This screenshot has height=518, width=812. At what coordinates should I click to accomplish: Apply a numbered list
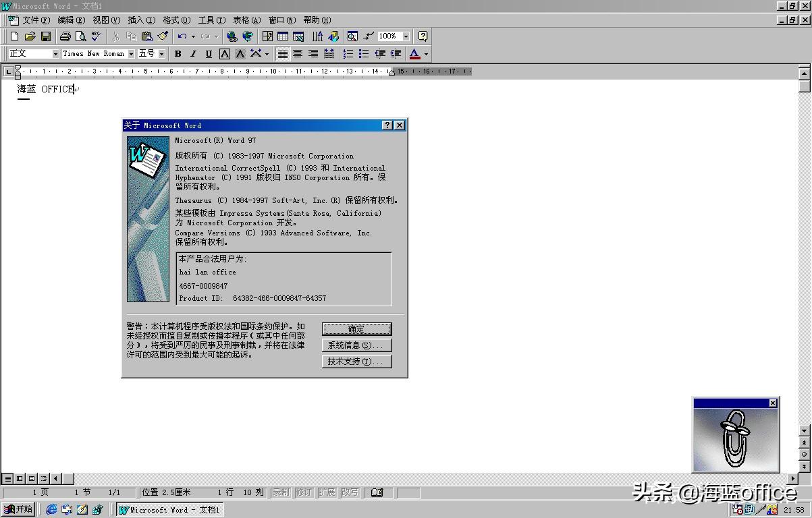click(348, 54)
